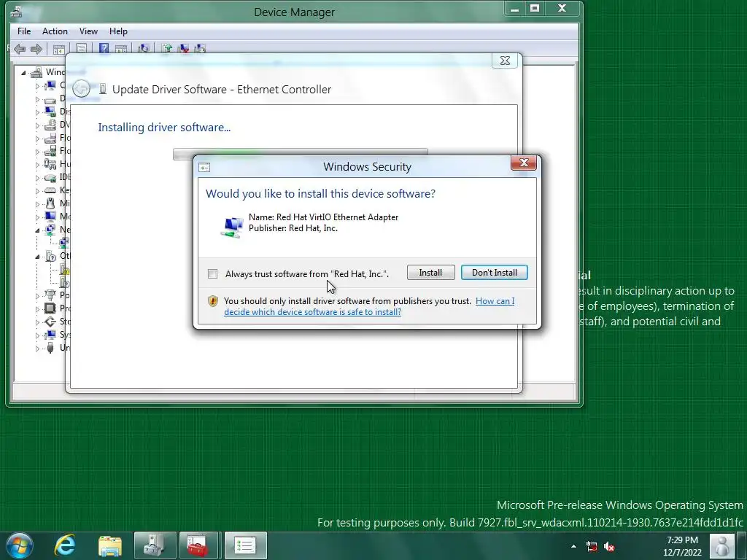The height and width of the screenshot is (560, 747).
Task: Open the list-style task window on the taskbar
Action: pyautogui.click(x=245, y=545)
